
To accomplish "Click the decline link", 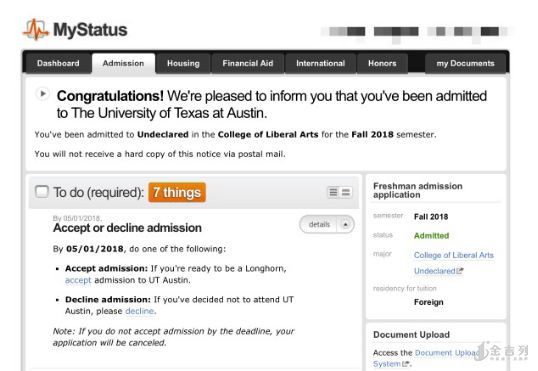I will (140, 311).
